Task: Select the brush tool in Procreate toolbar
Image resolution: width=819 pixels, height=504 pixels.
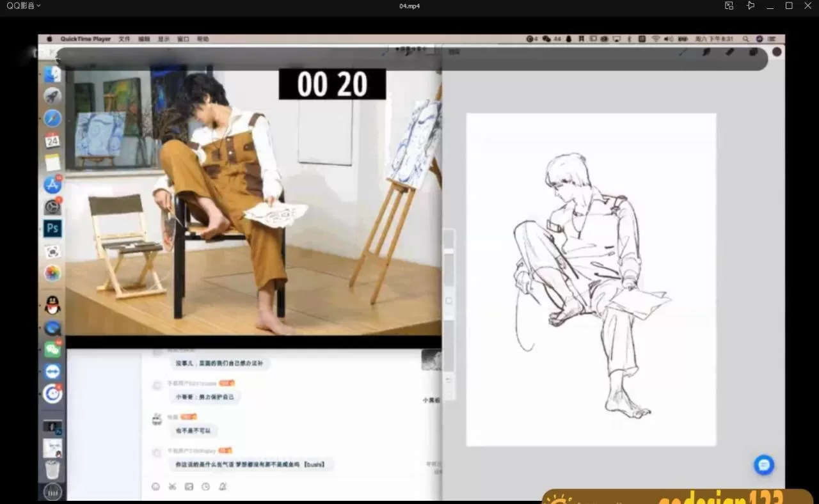Action: [683, 52]
